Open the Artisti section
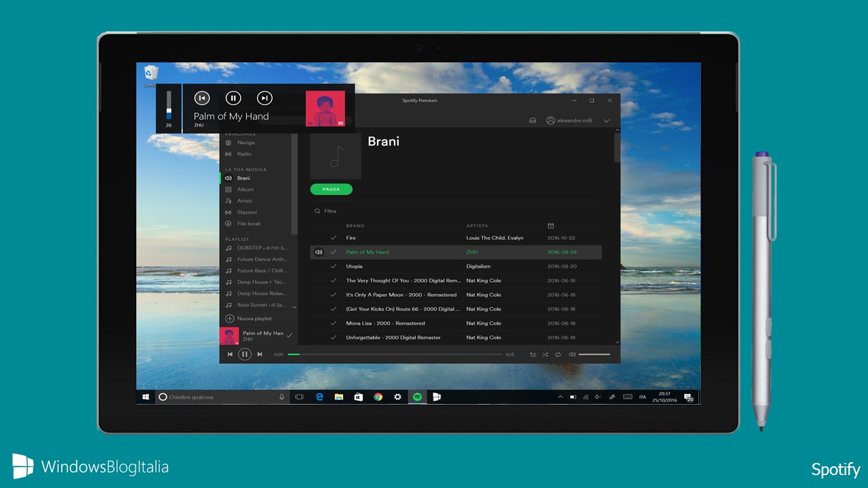This screenshot has height=488, width=868. [244, 201]
